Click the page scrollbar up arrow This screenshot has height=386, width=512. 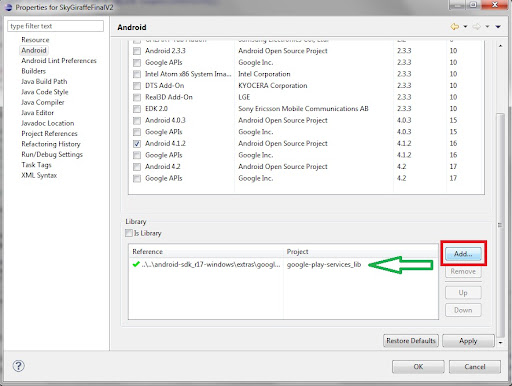(500, 46)
